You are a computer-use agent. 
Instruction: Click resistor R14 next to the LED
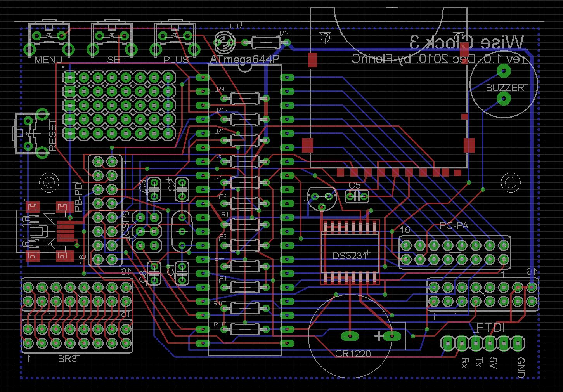[266, 42]
